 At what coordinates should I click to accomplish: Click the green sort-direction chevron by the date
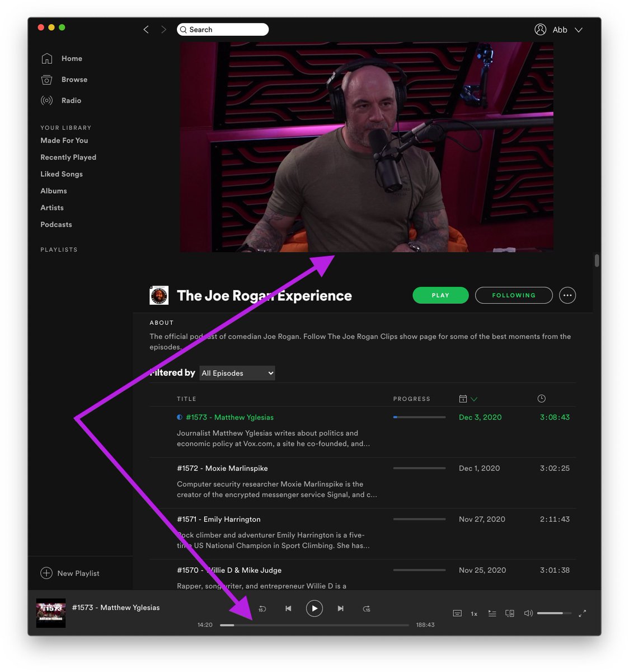474,399
